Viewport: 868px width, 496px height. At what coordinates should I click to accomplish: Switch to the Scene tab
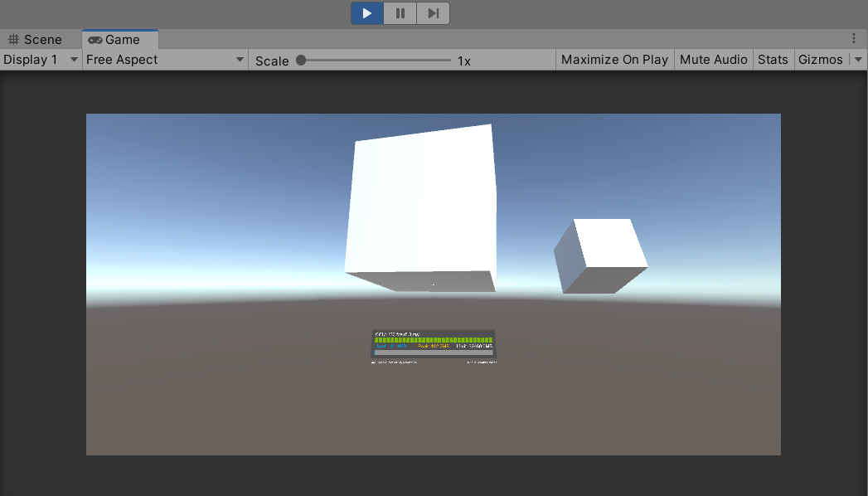click(35, 40)
